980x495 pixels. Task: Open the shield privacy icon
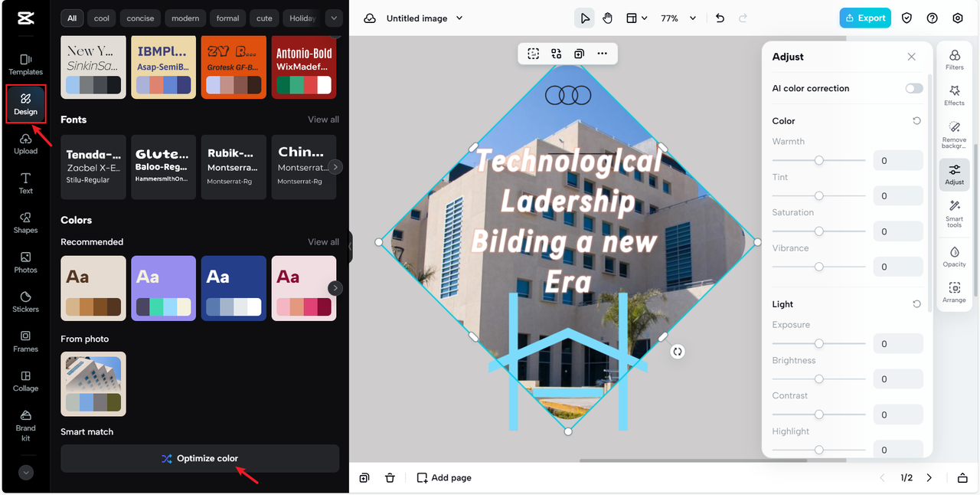coord(906,18)
